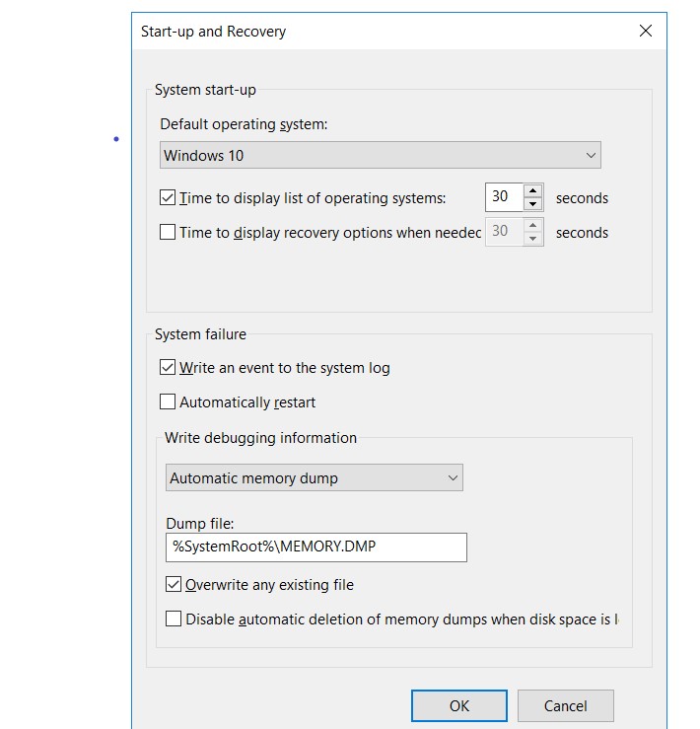Check Disable automatic deletion of memory dumps

[174, 619]
